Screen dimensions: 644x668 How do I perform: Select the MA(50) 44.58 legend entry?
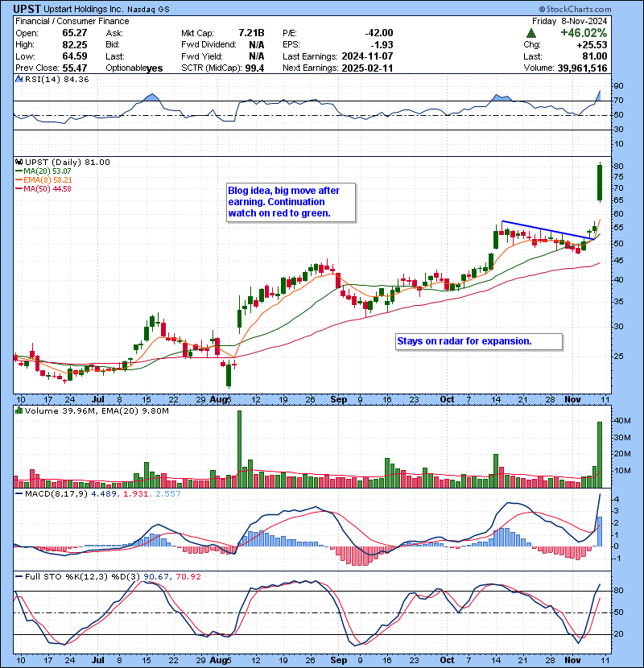(43, 188)
